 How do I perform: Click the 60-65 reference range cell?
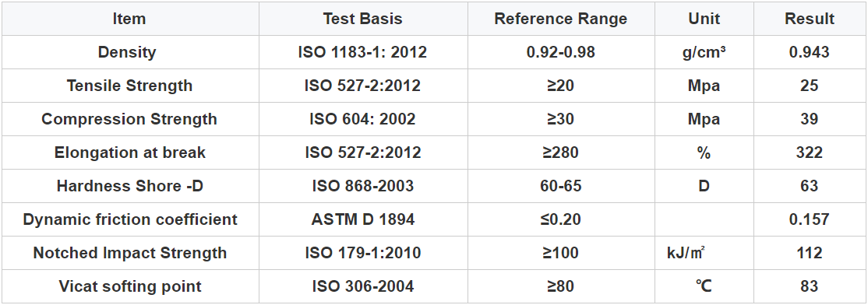(561, 186)
